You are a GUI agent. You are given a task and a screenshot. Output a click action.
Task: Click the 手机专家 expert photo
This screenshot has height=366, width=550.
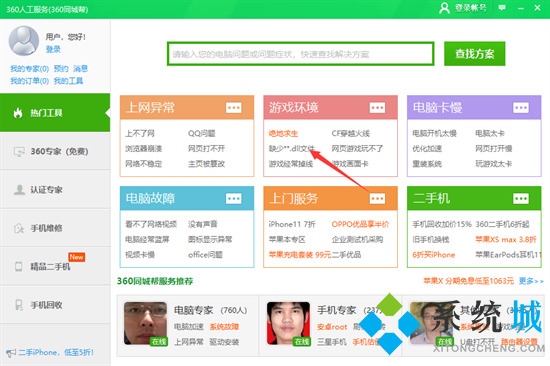click(289, 323)
